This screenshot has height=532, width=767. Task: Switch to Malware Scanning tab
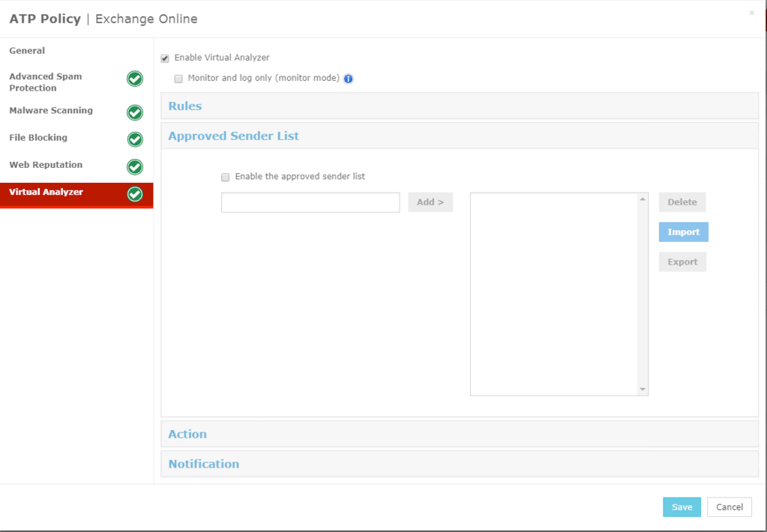pyautogui.click(x=76, y=110)
